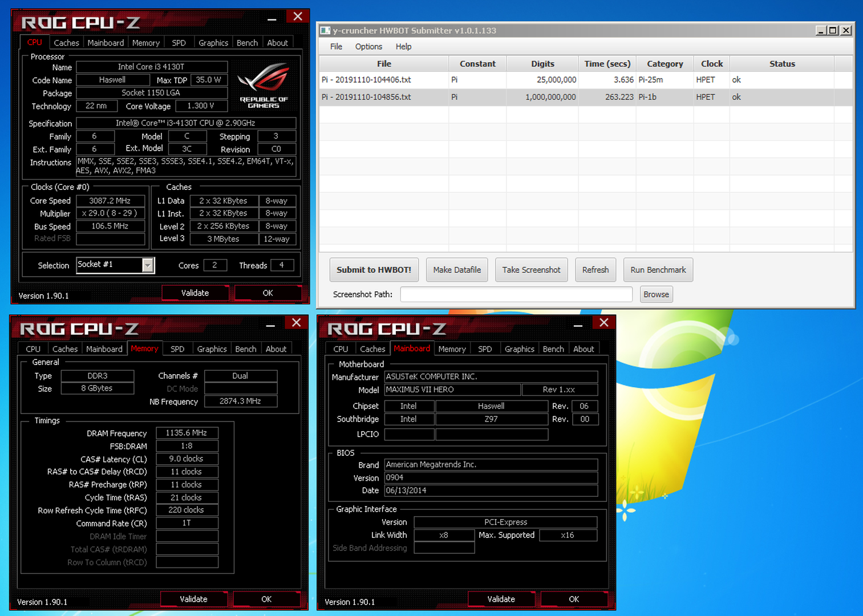Click the File column header
The height and width of the screenshot is (616, 863).
(384, 64)
